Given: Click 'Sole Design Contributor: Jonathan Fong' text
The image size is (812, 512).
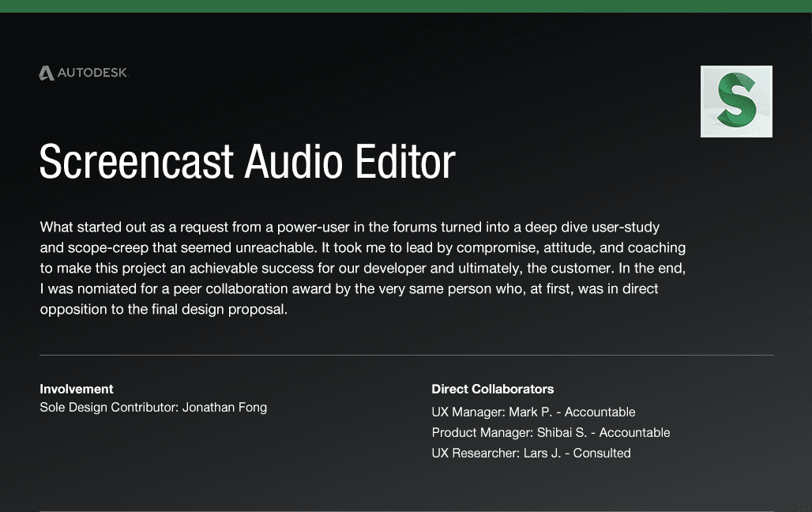Looking at the screenshot, I should click(153, 408).
